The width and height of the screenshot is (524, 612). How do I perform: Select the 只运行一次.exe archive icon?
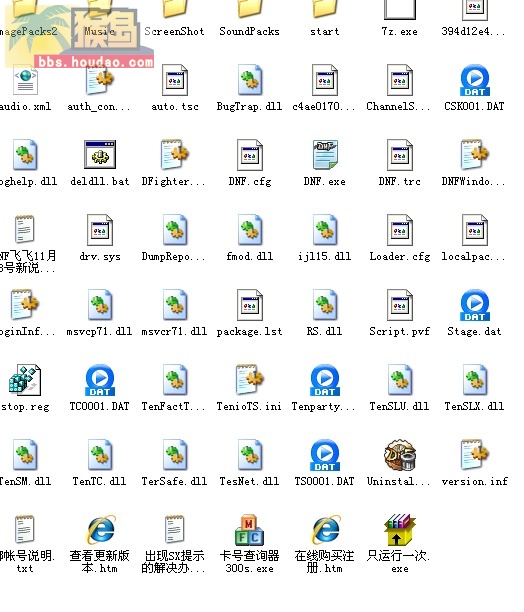tap(400, 530)
